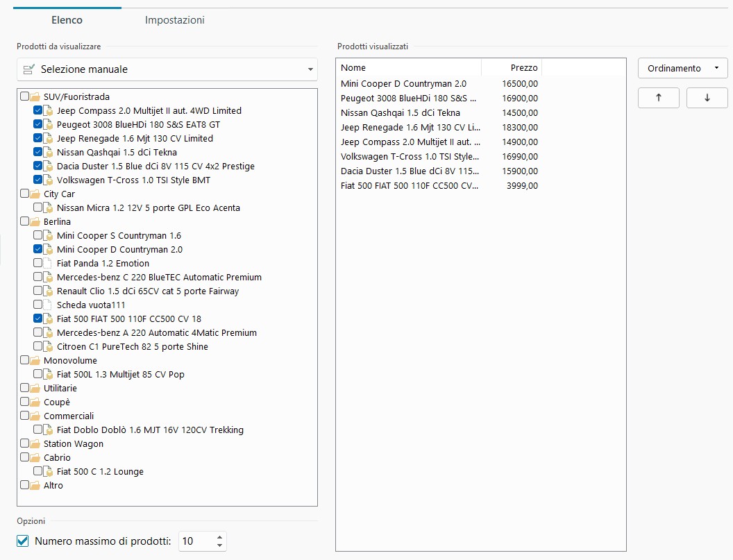This screenshot has width=733, height=560.
Task: Click the Cabrio folder icon
Action: tap(35, 457)
